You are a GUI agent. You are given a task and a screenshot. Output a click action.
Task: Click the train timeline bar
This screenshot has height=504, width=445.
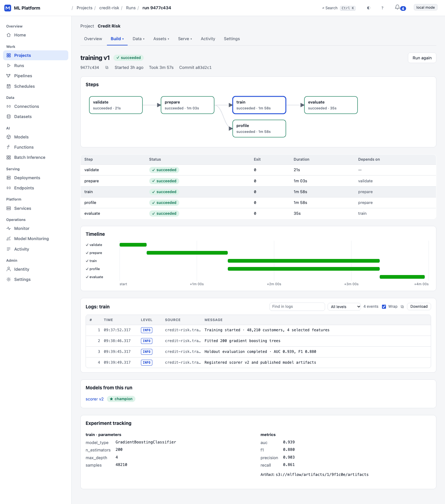(x=304, y=261)
